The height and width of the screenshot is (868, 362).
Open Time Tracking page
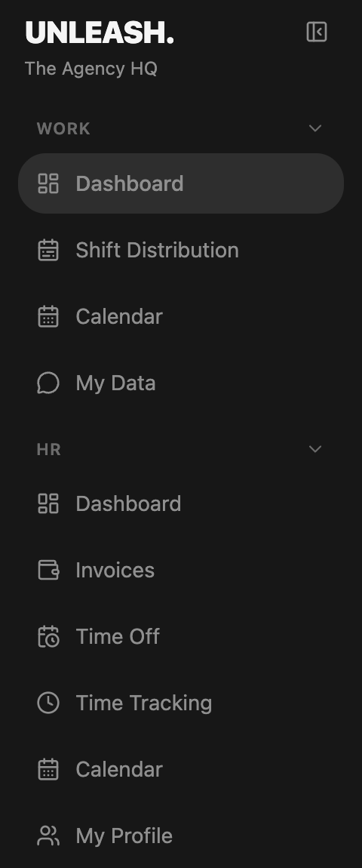tap(181, 703)
